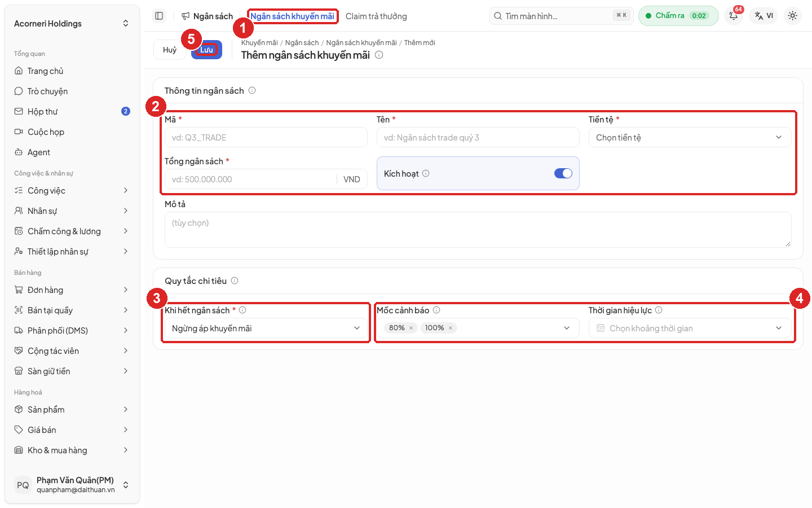The width and height of the screenshot is (812, 508).
Task: Click the info icon beside Mốc cảnh báo
Action: pos(436,310)
